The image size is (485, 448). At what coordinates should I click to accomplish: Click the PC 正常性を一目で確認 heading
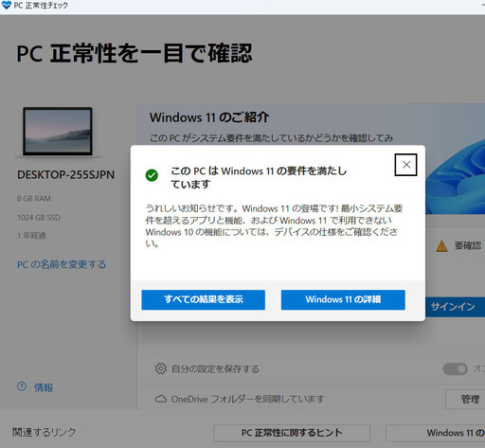135,54
